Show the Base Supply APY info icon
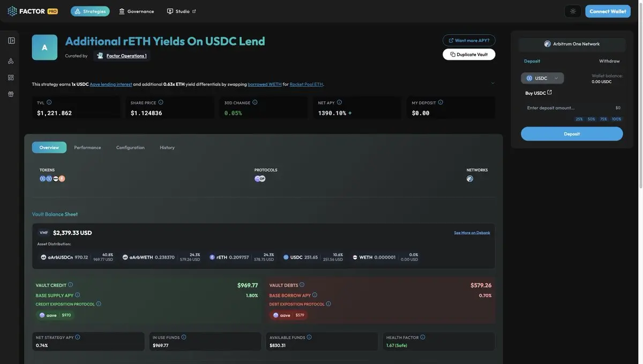Viewport: 643px width, 364px height. tap(77, 295)
